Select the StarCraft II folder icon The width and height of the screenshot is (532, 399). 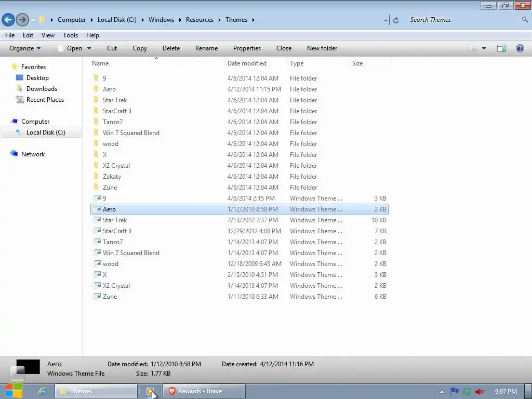pos(96,111)
